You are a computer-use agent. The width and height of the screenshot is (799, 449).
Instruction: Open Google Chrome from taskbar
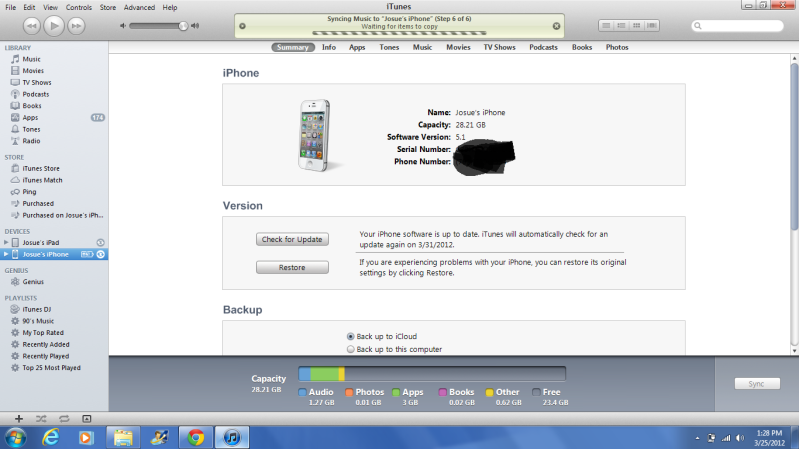click(196, 437)
